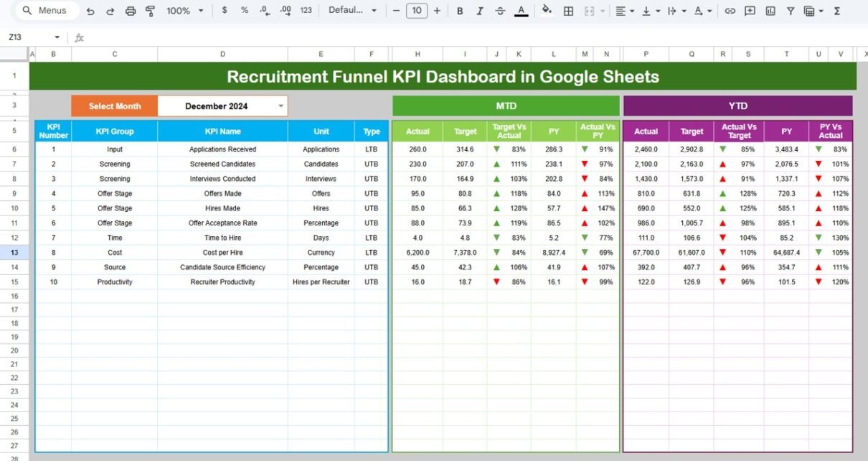868x461 pixels.
Task: Toggle italic formatting
Action: coord(480,11)
